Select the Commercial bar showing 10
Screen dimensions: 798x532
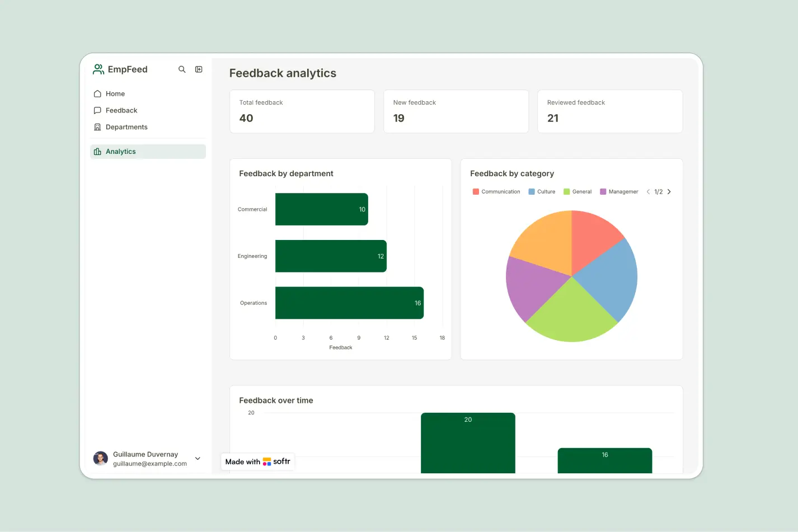click(x=322, y=209)
